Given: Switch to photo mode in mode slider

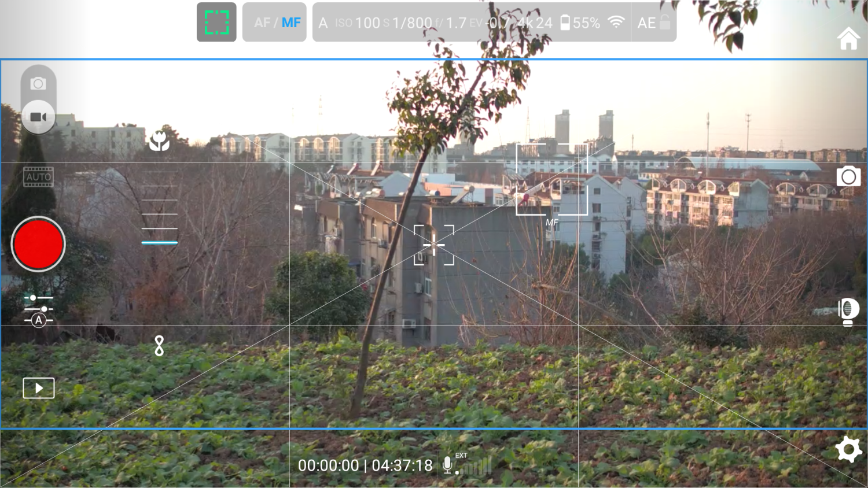Looking at the screenshot, I should [38, 84].
